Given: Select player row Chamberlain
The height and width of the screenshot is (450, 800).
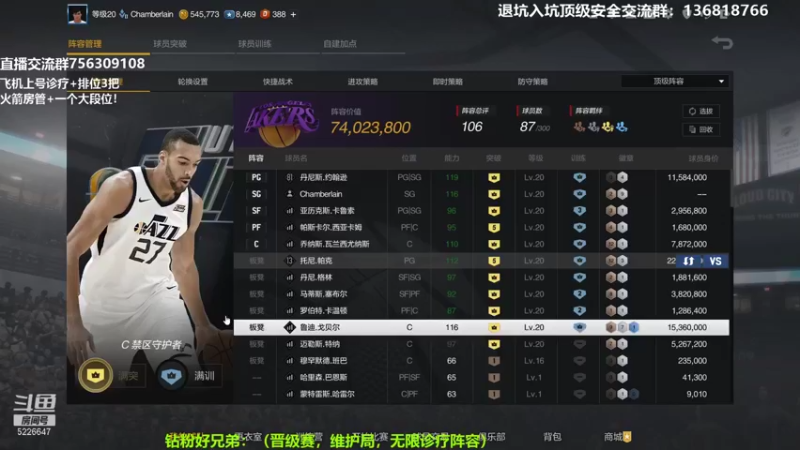Looking at the screenshot, I should [481, 194].
